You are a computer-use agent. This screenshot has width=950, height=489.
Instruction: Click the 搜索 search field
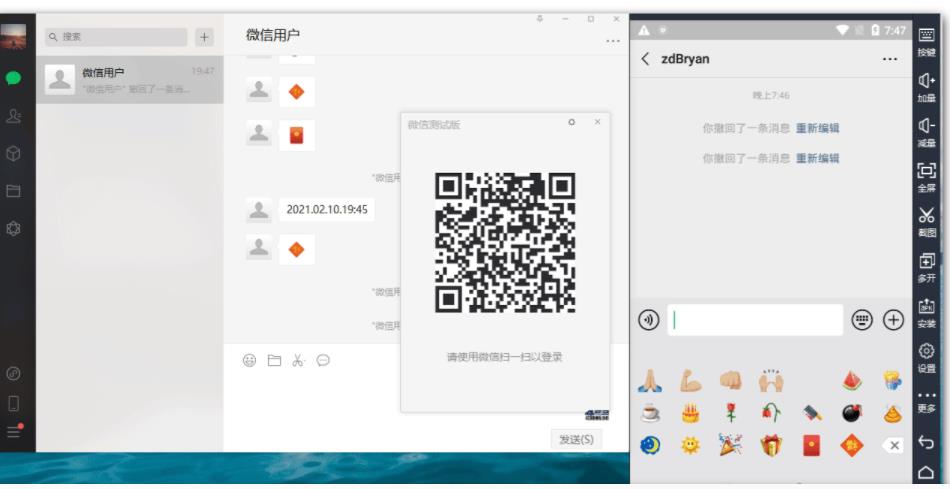tap(116, 37)
